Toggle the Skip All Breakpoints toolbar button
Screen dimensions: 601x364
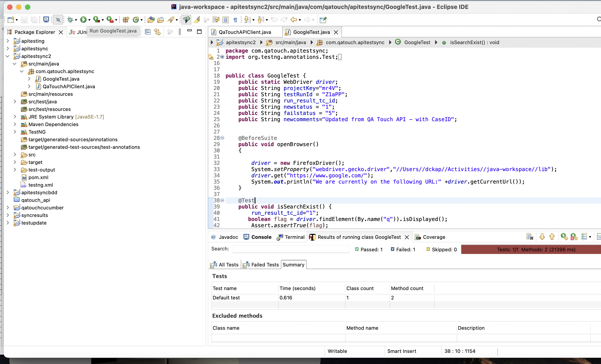[58, 20]
